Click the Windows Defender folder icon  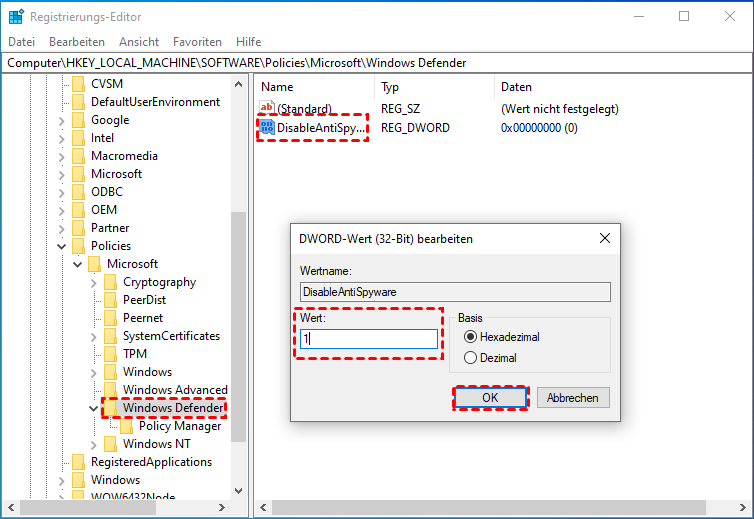111,408
